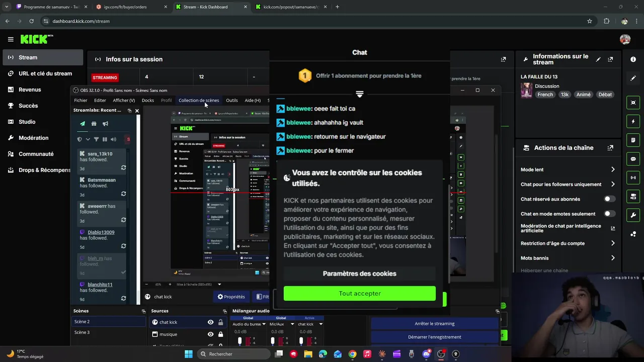644x362 pixels.
Task: Click Streamlabs megaphone icon
Action: coord(105,124)
